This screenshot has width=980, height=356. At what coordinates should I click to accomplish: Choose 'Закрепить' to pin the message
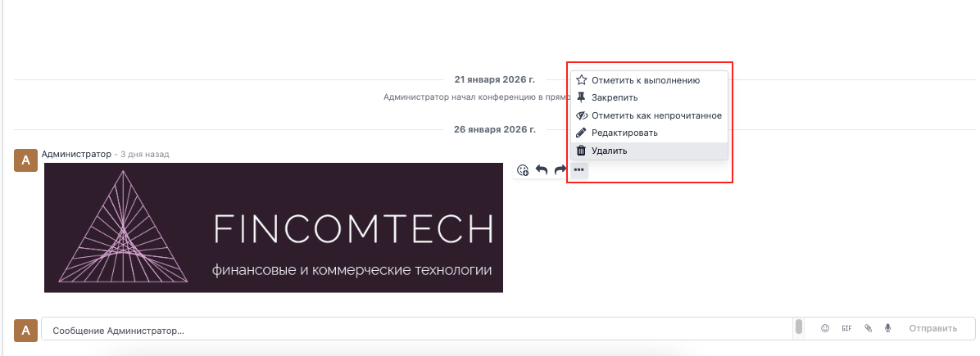615,97
